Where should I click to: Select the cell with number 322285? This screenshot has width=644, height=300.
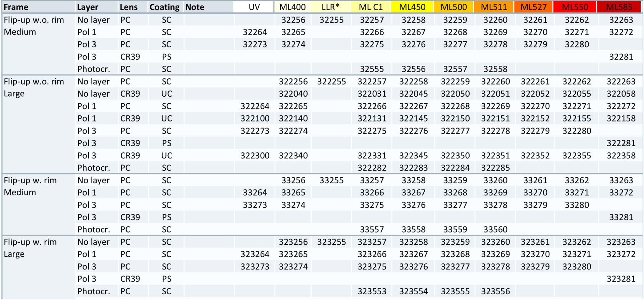tap(495, 168)
